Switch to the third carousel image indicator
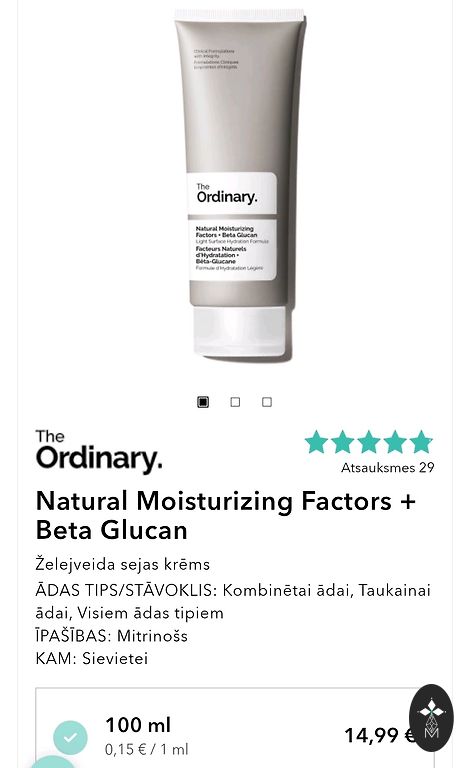The height and width of the screenshot is (768, 470). tap(267, 402)
